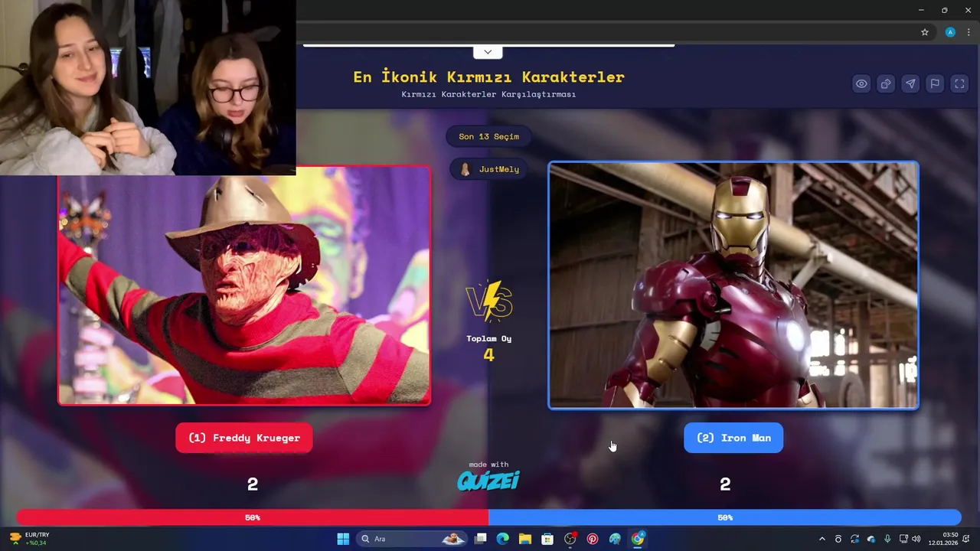This screenshot has width=980, height=551.
Task: Click the Son 13 Seçim pill
Action: pos(488,136)
